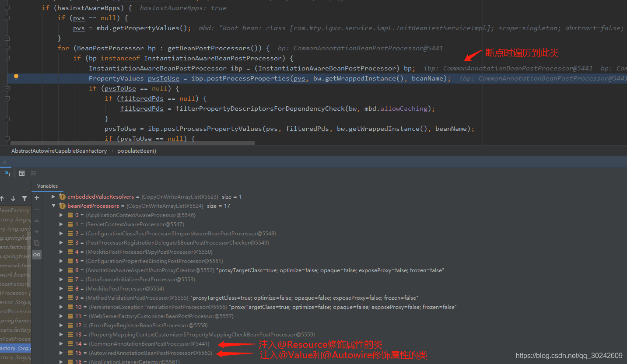Expand element 2 ImportAwareBeanPostProcessor
This screenshot has height=364, width=627.
[61, 234]
